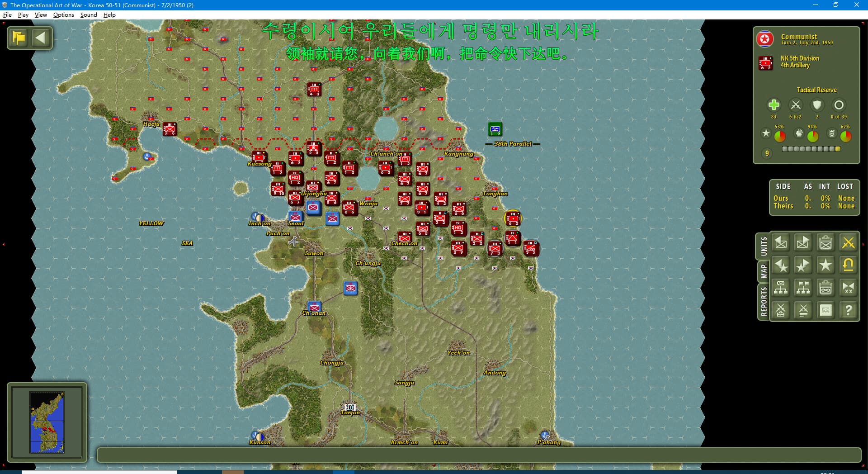Click the unit card panel icon
Image resolution: width=868 pixels, height=474 pixels.
click(x=826, y=310)
